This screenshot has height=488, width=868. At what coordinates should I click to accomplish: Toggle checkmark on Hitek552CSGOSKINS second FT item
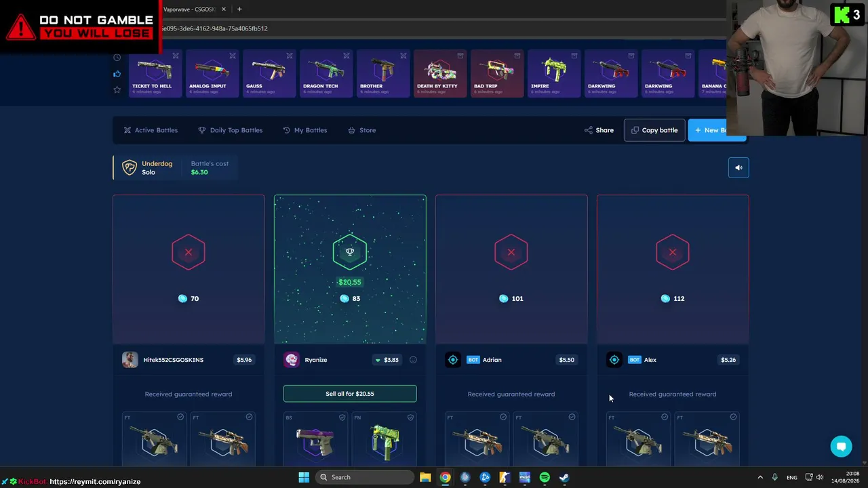click(249, 417)
